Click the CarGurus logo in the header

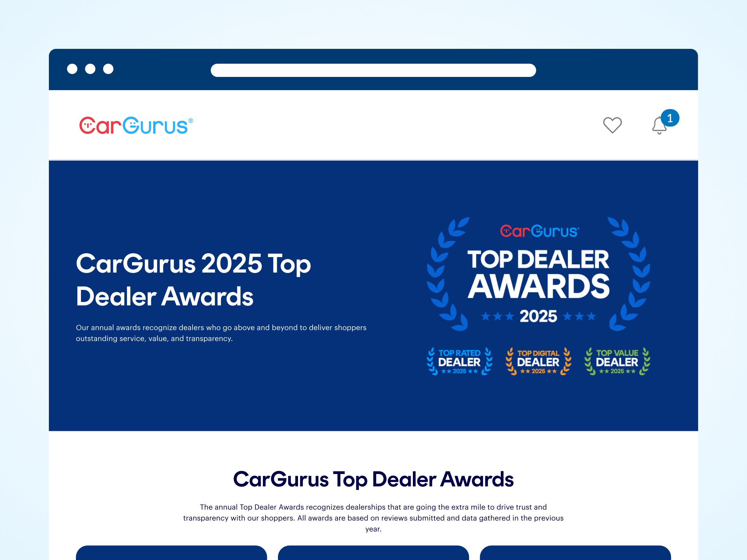(x=136, y=125)
